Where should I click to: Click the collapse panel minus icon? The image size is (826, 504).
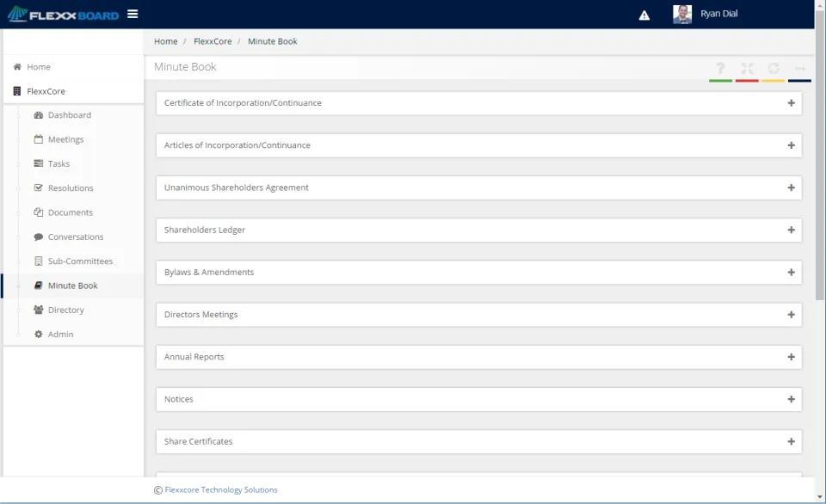pyautogui.click(x=799, y=68)
